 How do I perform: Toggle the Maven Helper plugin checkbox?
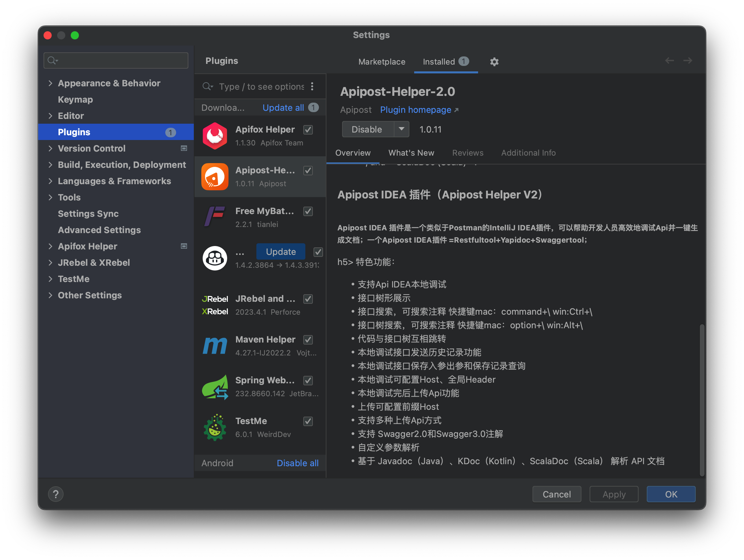pos(308,339)
